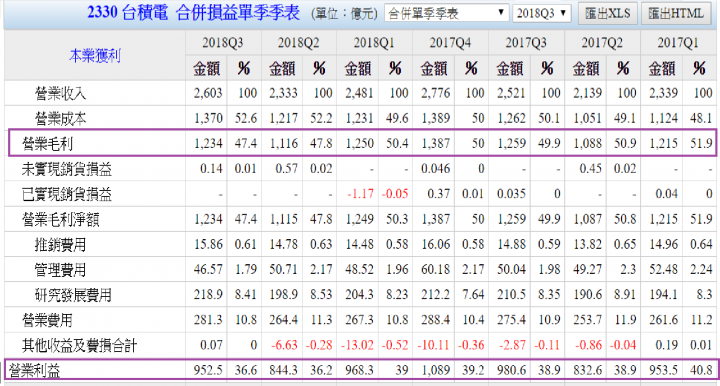This screenshot has height=386, width=720.
Task: Click the 953.5 operating income value
Action: point(664,370)
